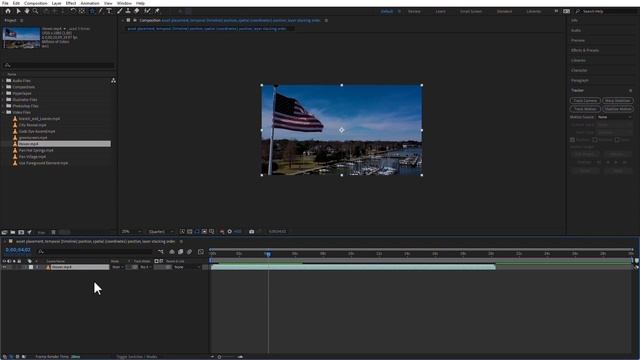
Task: Select the Pan Behind anchor point tool
Action: coord(82,11)
